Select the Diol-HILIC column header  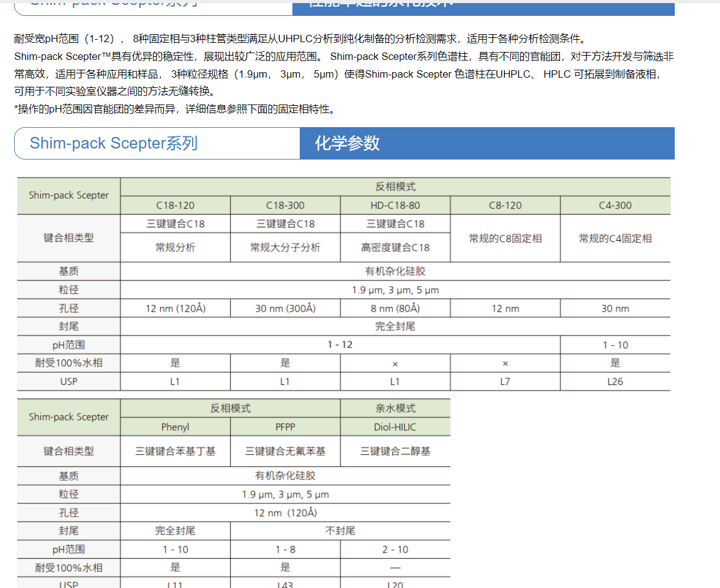tap(395, 427)
